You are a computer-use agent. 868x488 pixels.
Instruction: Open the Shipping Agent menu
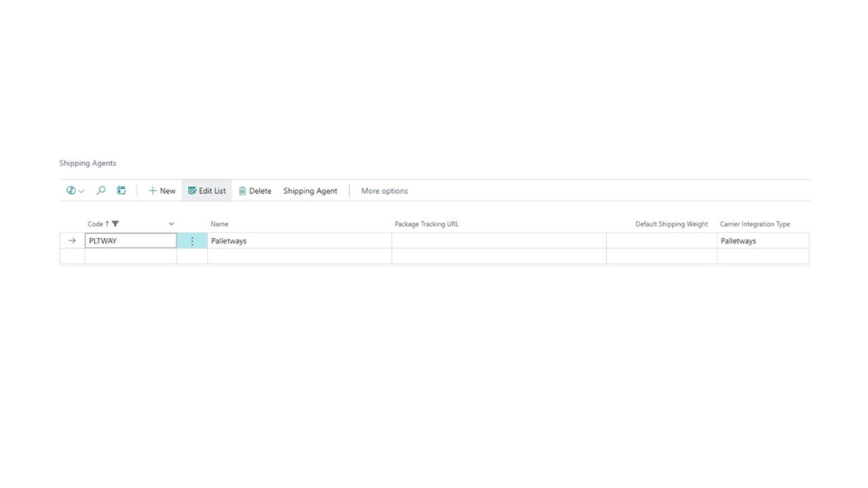[x=310, y=191]
